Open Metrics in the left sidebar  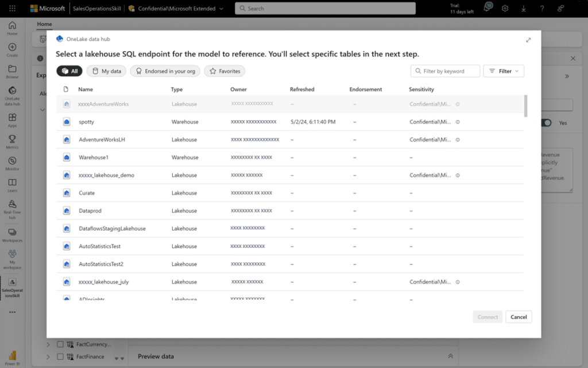tap(12, 142)
